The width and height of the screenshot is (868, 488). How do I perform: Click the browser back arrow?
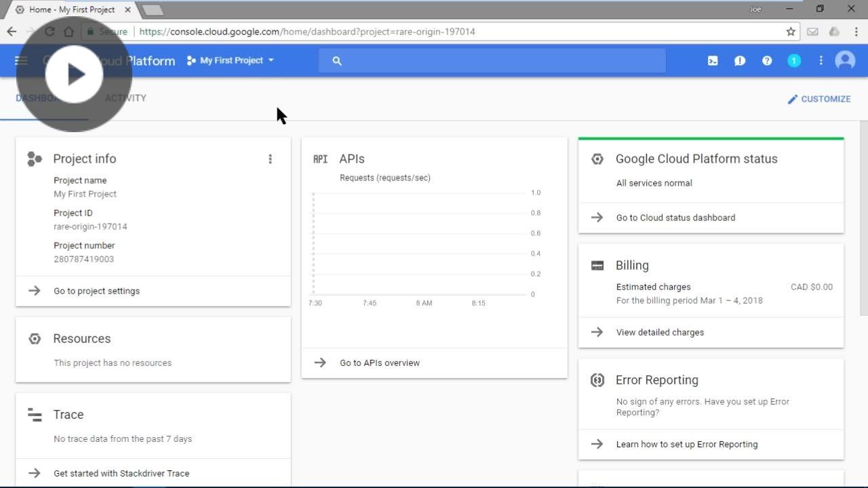pyautogui.click(x=12, y=31)
